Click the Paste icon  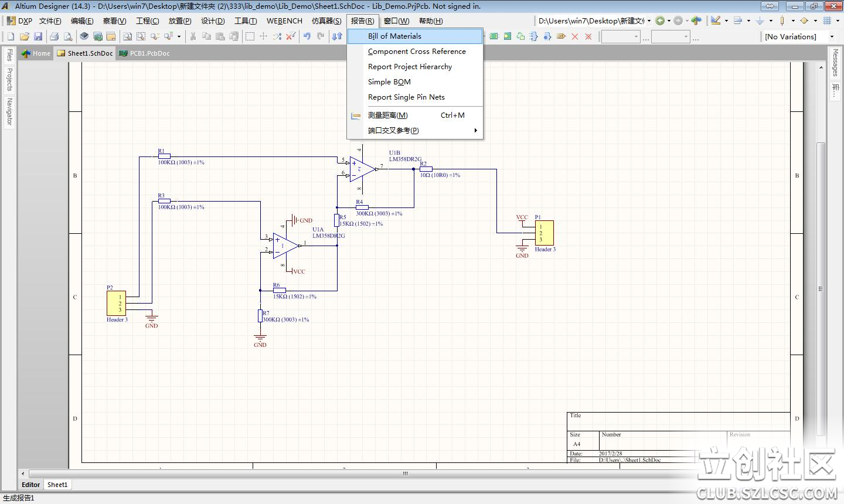click(x=220, y=36)
